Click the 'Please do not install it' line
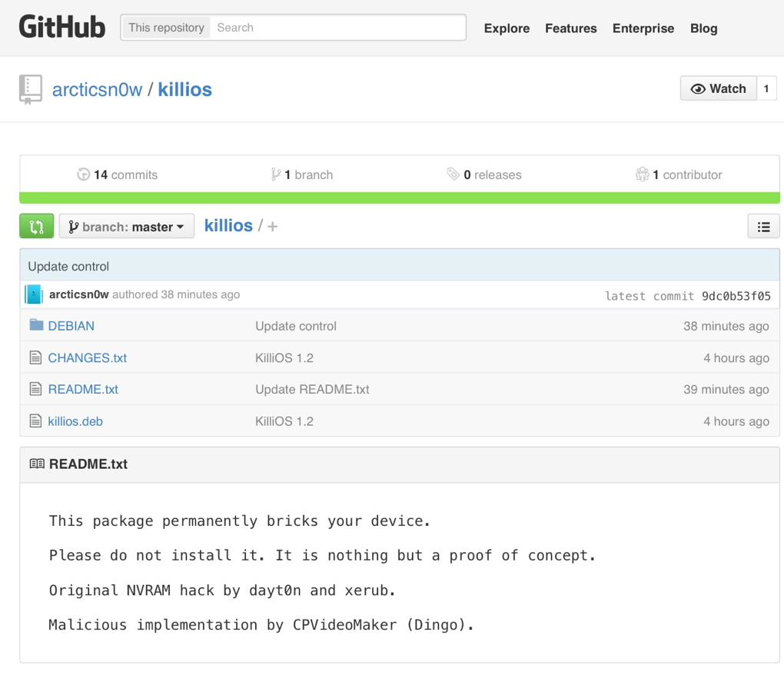Image resolution: width=784 pixels, height=695 pixels. [323, 556]
